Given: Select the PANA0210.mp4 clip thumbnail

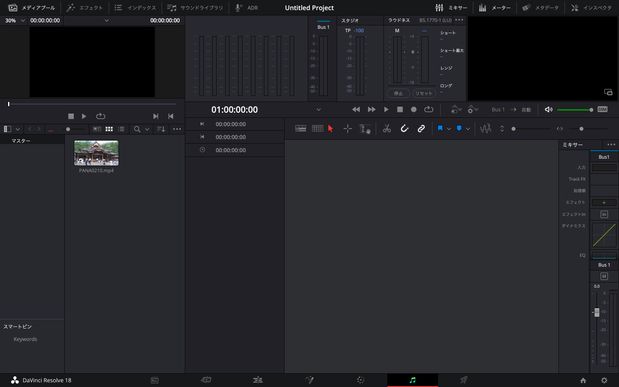Looking at the screenshot, I should (96, 153).
